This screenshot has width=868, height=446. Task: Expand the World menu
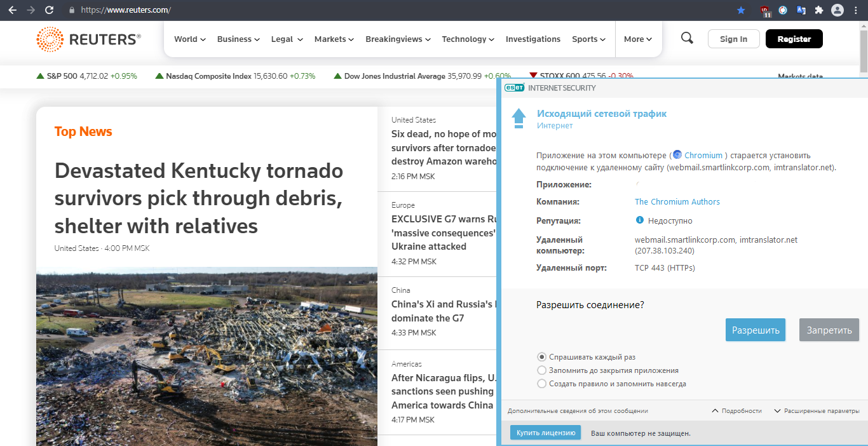(190, 39)
